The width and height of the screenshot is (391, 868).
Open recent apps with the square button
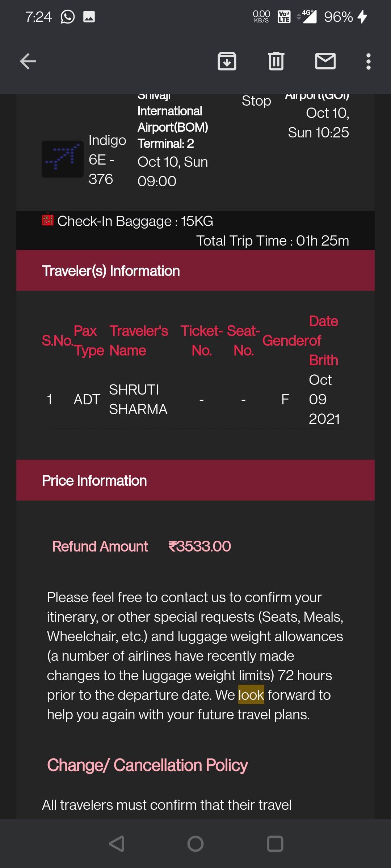pos(275,844)
